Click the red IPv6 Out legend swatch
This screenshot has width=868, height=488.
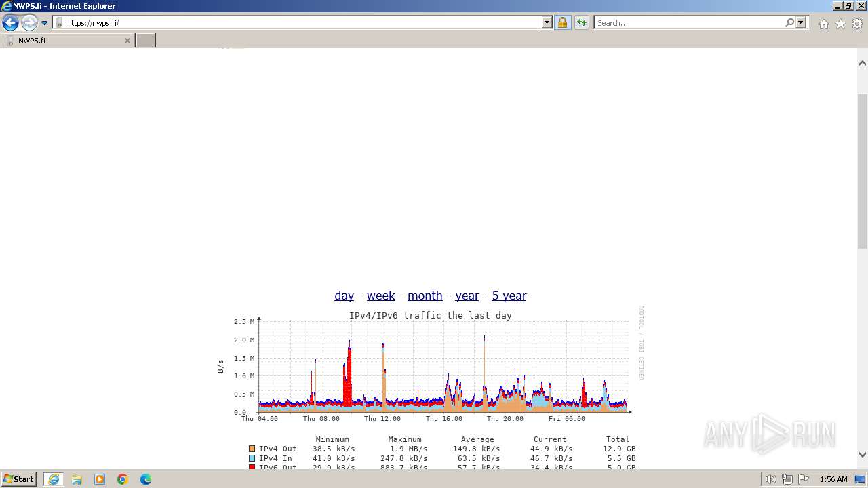click(252, 467)
